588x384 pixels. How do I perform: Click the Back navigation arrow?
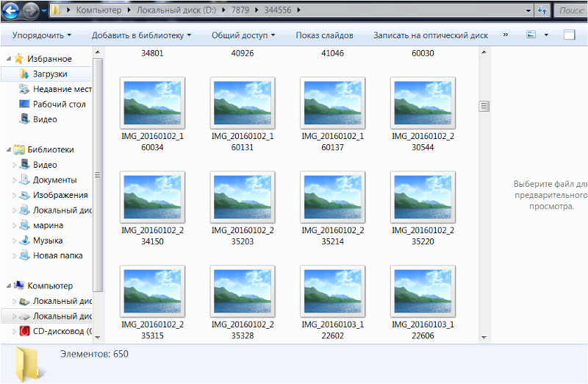point(11,10)
